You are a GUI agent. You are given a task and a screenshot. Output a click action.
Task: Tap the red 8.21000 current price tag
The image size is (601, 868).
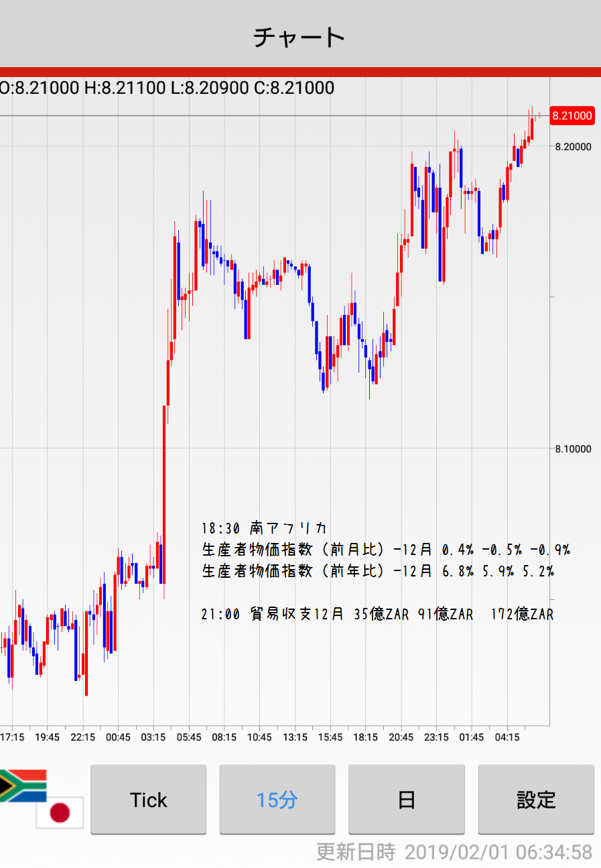572,116
